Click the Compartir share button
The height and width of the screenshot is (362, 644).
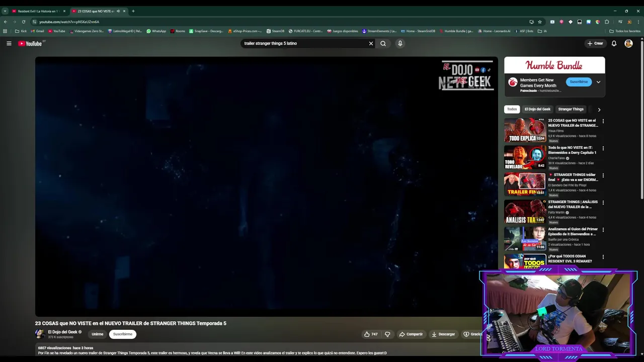411,334
